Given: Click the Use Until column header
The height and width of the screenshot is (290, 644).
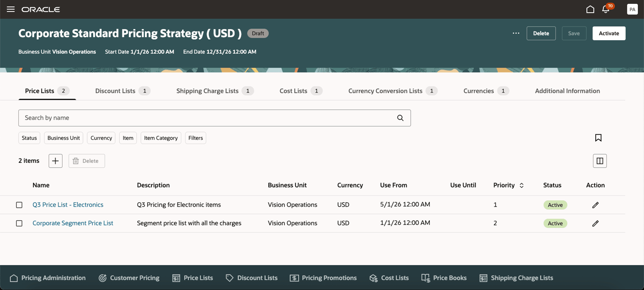Looking at the screenshot, I should [x=463, y=185].
